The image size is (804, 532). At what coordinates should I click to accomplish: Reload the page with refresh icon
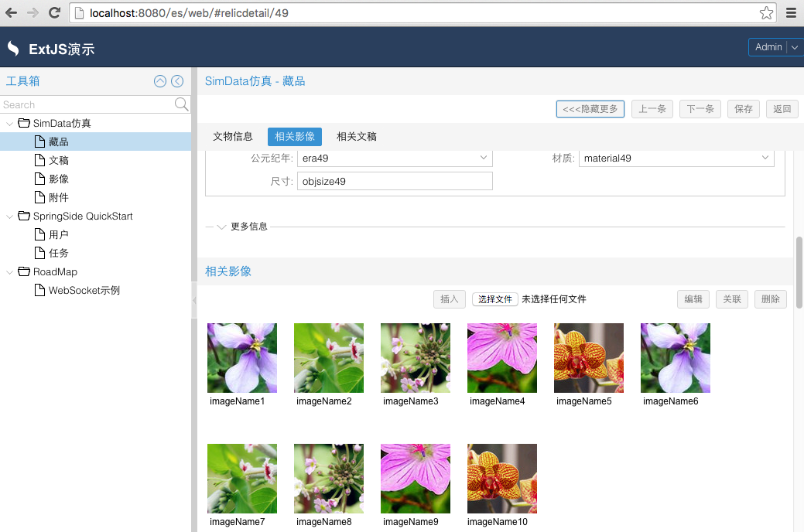click(x=54, y=13)
